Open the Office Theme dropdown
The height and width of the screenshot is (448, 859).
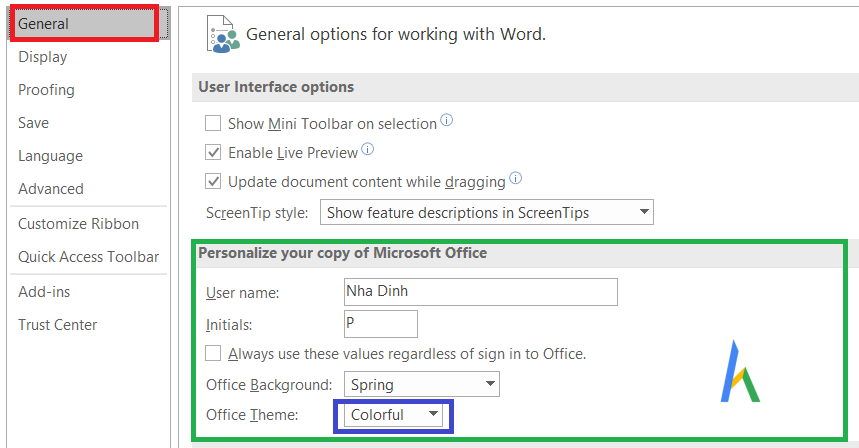coord(393,415)
